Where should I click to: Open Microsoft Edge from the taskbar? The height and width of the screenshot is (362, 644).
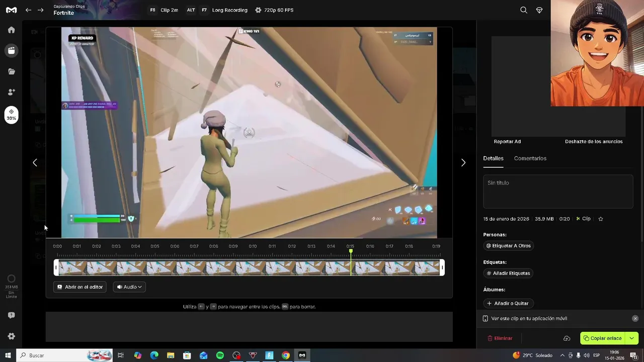click(154, 355)
